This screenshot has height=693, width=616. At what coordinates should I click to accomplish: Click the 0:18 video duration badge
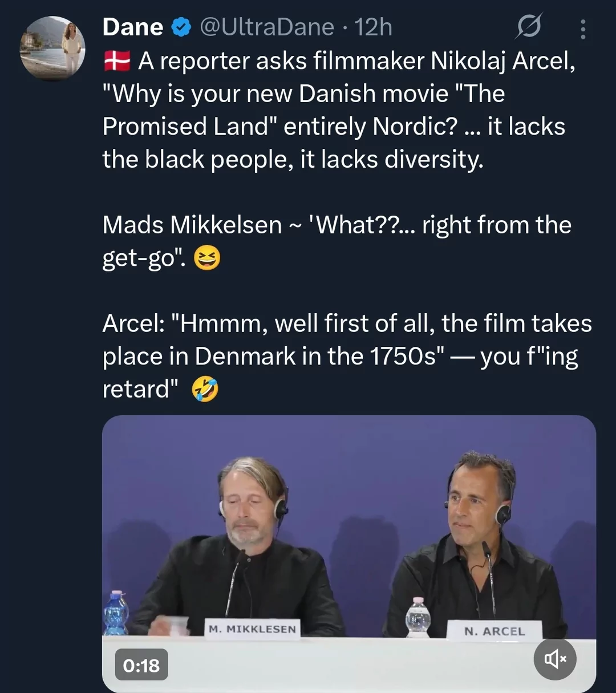141,665
